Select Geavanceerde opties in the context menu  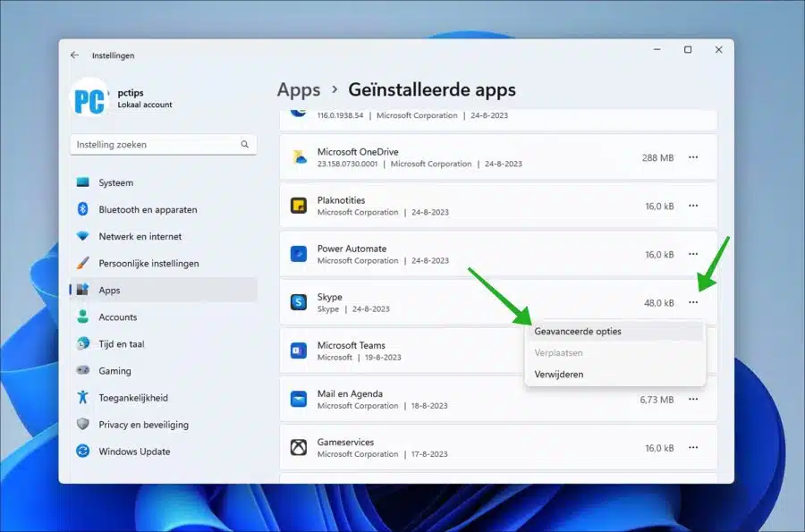(615, 332)
